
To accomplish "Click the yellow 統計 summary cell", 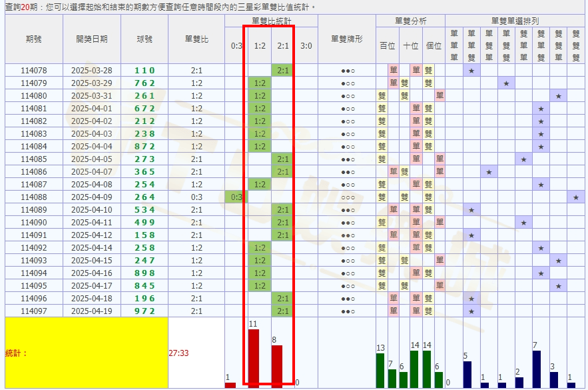I will (x=86, y=353).
